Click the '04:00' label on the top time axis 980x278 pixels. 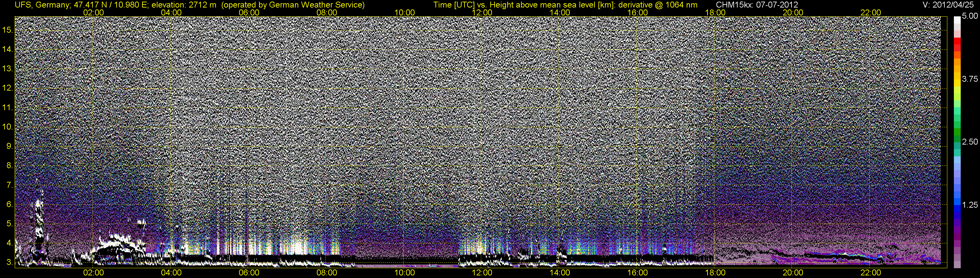coord(171,13)
